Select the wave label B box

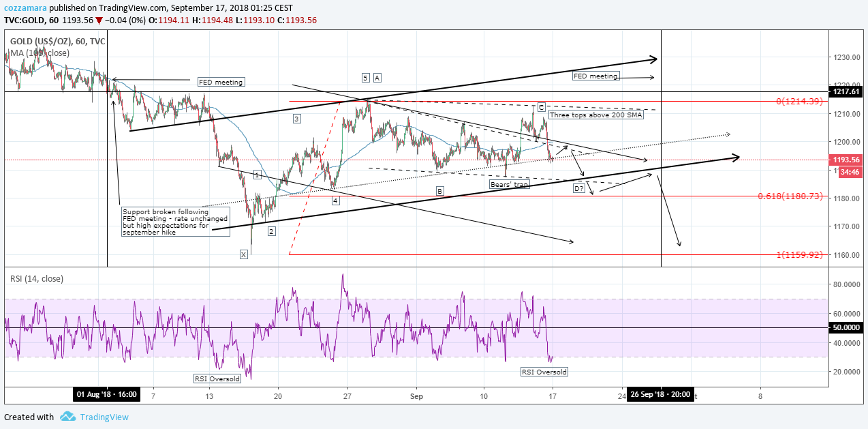[x=440, y=192]
